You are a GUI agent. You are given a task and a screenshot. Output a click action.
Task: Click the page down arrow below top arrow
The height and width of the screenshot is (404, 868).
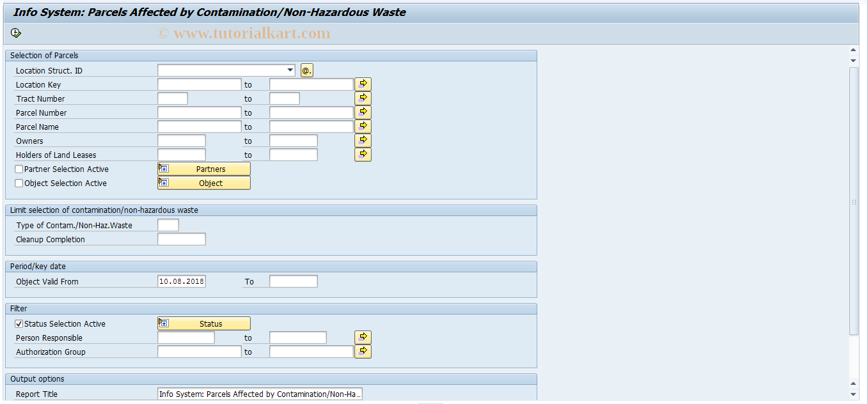[x=853, y=60]
